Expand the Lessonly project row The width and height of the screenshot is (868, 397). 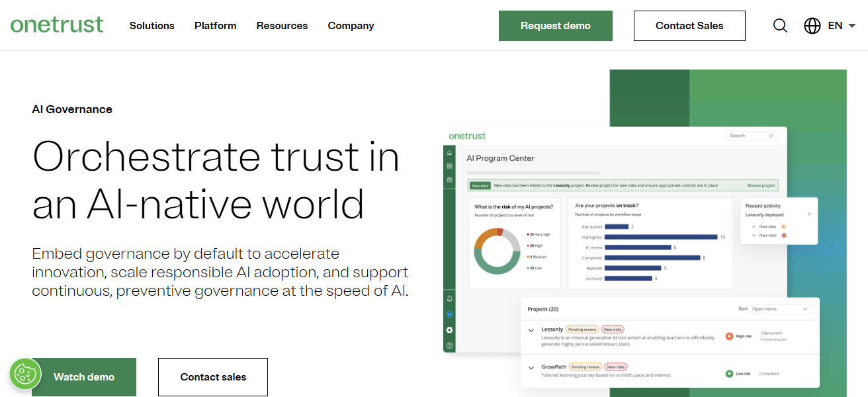click(531, 329)
